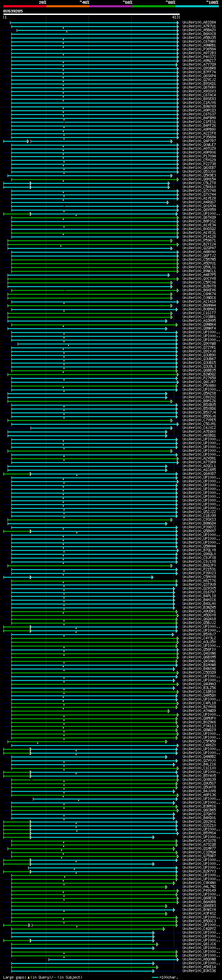Screen dimensions: 222x980
Task: Click UniRef100_A7Y7Q9 hit name
Action: (199, 65)
